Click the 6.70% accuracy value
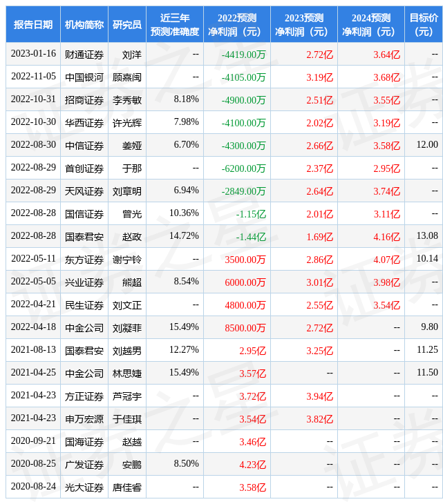 187,145
